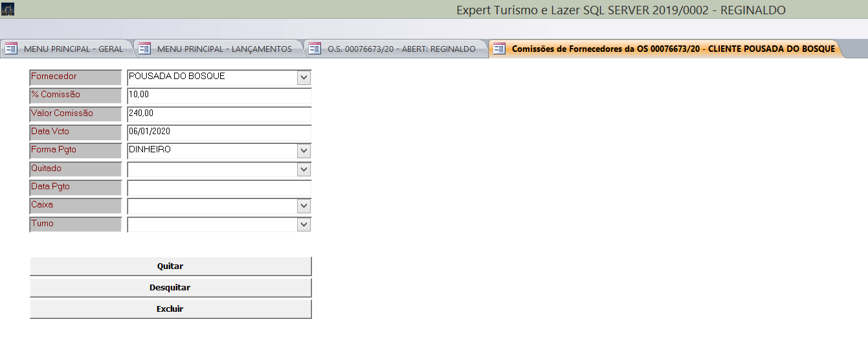Screen dimensions: 868x339
Task: Open the Caixa dropdown arrow
Action: click(x=304, y=205)
